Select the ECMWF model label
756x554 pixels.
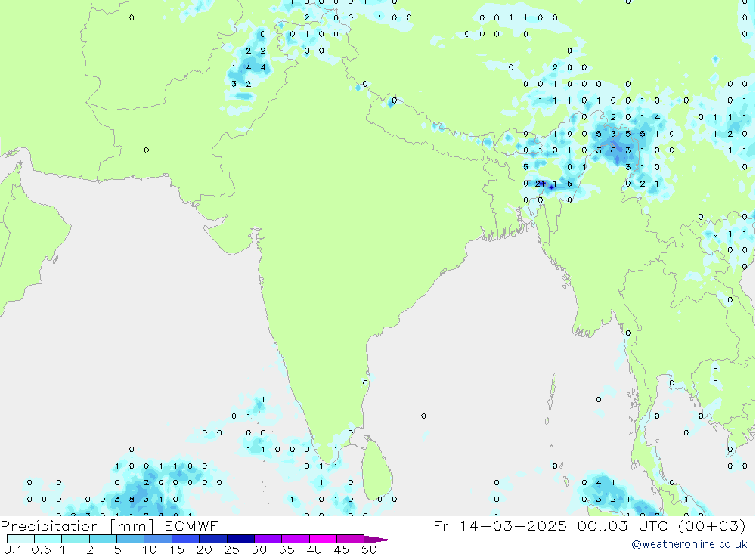191,525
